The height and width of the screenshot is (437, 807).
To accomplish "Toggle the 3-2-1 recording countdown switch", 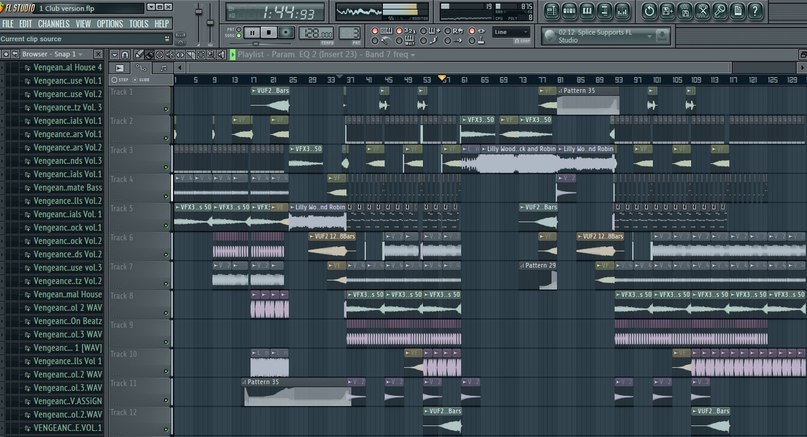I will point(399,31).
